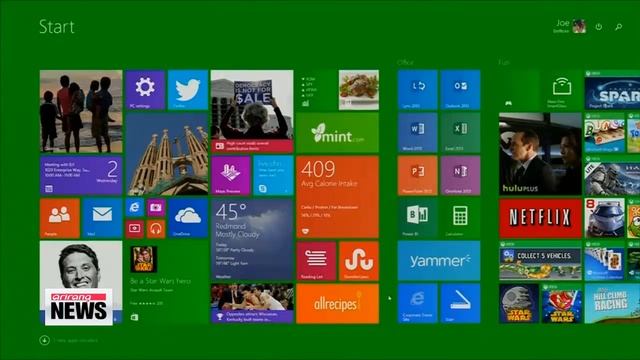Open the Reading List tile
640x360 pixels.
tap(316, 261)
